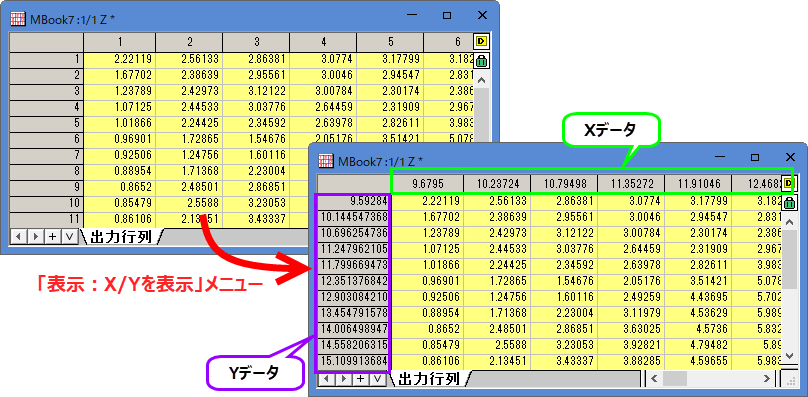Add a new sheet with back window plus button
Image resolution: width=808 pixels, height=397 pixels.
52,237
